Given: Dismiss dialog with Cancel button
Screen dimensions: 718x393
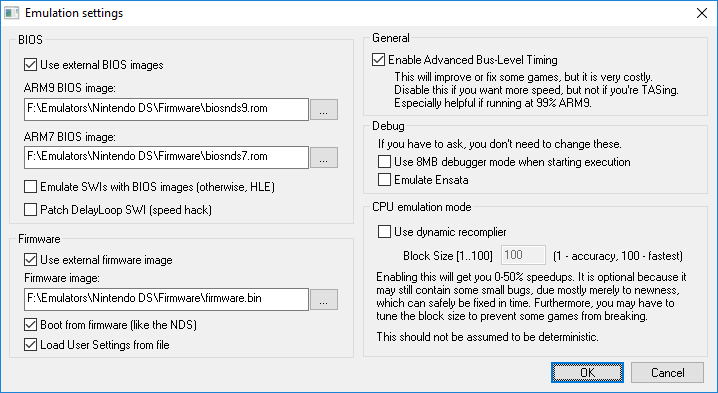Looking at the screenshot, I should click(x=667, y=372).
